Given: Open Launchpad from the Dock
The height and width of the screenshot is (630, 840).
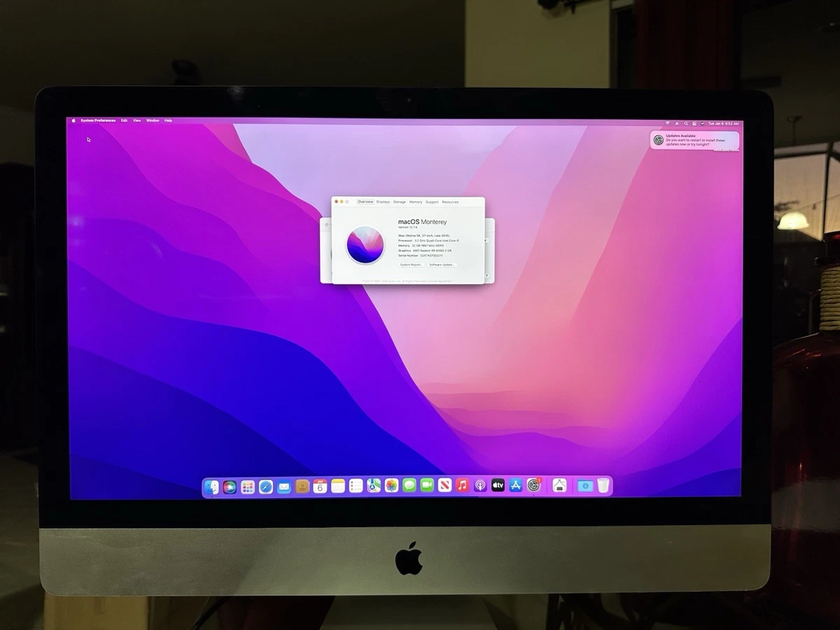Looking at the screenshot, I should [246, 486].
